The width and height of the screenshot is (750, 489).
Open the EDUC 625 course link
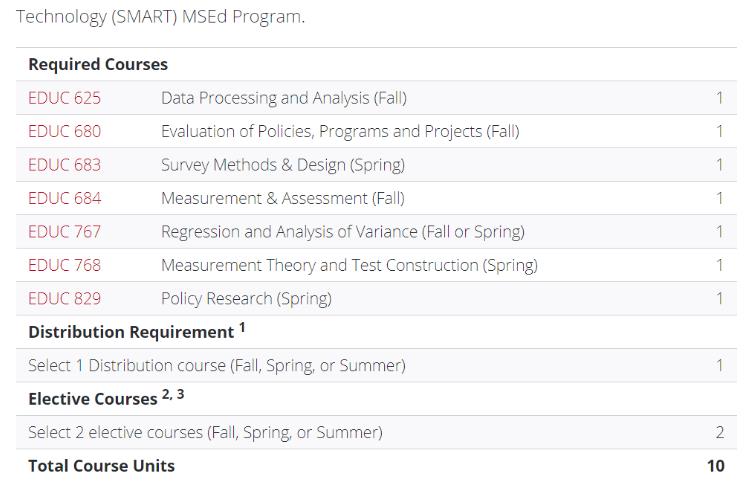point(65,98)
